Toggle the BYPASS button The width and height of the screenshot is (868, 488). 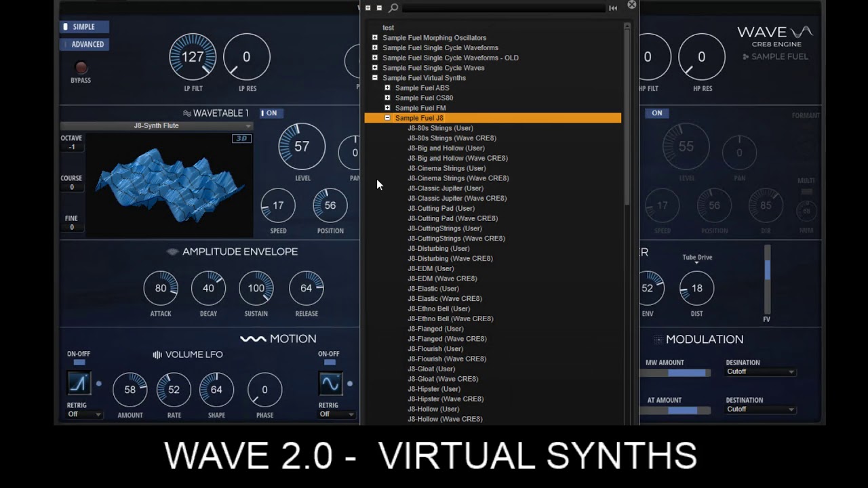81,67
